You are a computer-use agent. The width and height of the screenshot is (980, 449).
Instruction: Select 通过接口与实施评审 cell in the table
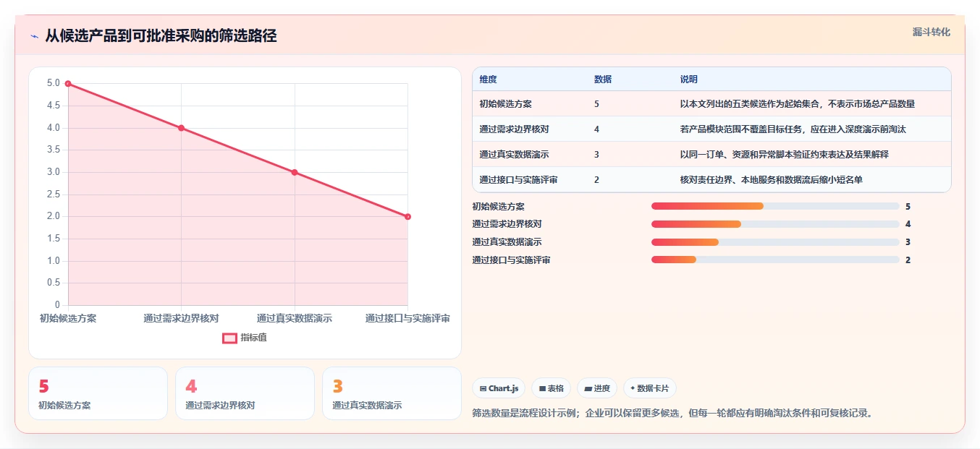coord(519,179)
